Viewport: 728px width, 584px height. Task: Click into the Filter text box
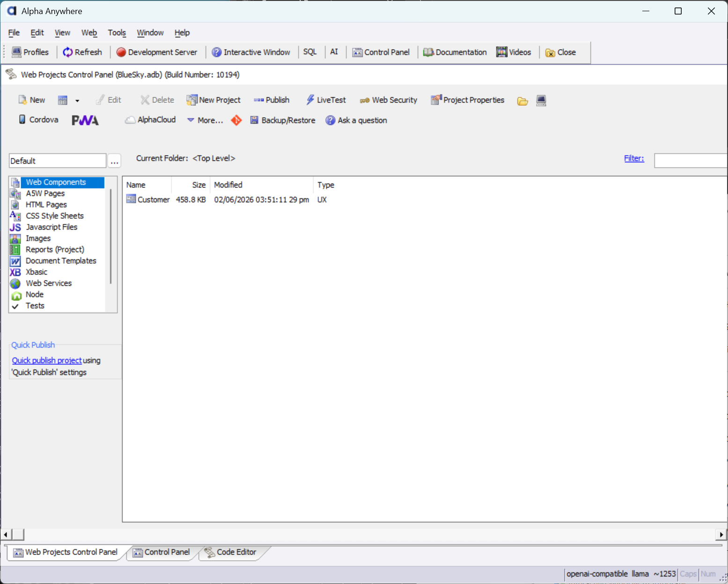[691, 161]
